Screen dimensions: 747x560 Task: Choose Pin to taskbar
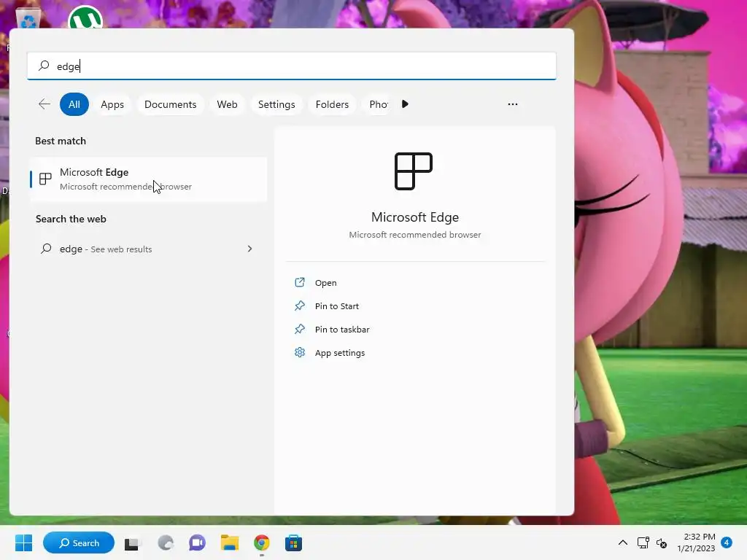[342, 330]
